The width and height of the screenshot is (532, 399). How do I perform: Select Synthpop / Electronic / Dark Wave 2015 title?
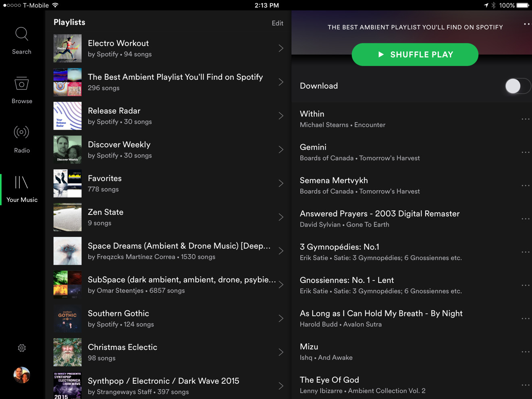164,381
